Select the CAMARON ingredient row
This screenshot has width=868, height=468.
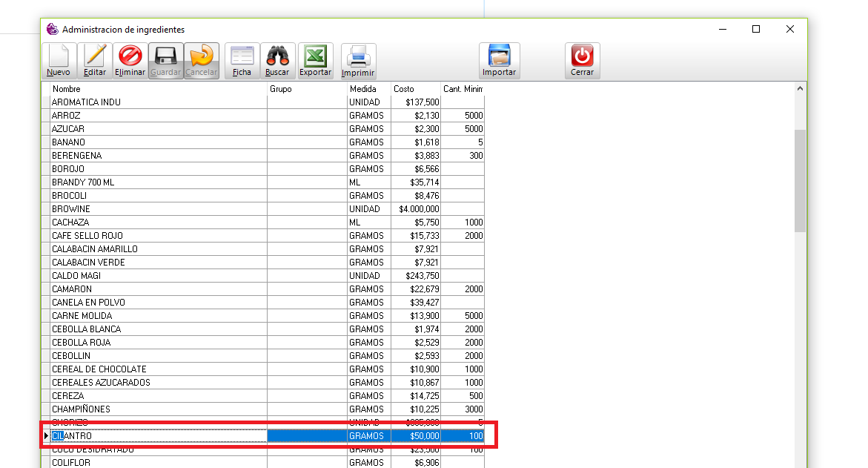(159, 289)
